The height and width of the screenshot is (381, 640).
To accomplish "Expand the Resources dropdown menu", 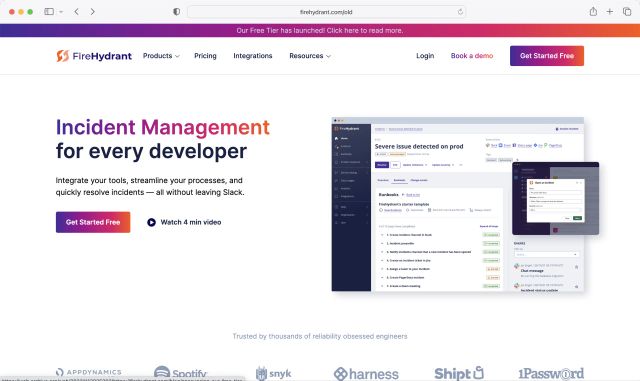I will point(310,56).
